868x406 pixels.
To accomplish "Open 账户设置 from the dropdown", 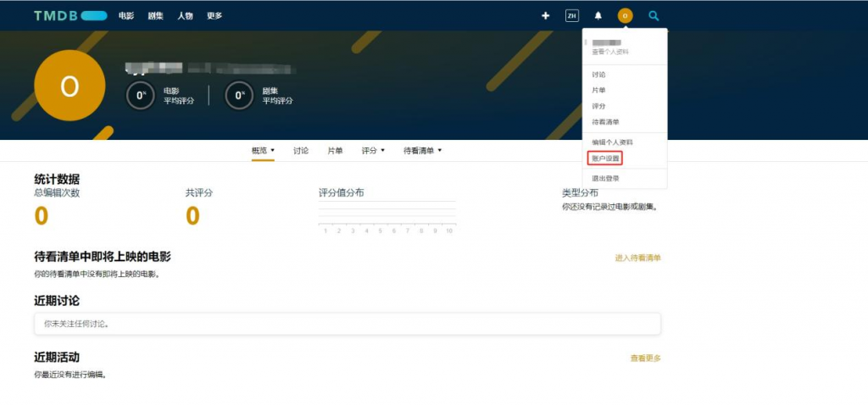I will pos(605,159).
